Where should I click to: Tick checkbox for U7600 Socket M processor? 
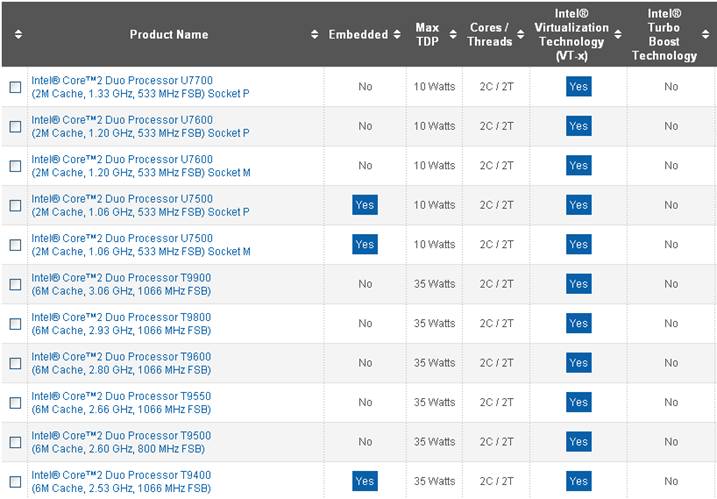tap(15, 166)
